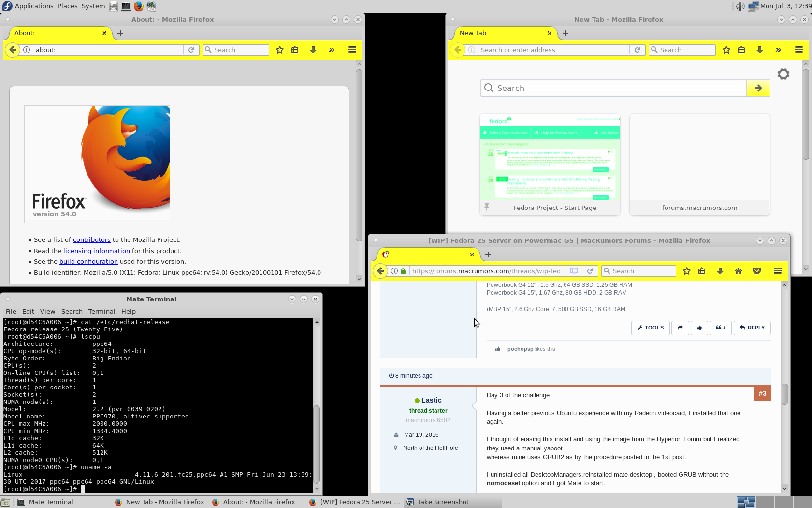Screen dimensions: 812x508
Task: Toggle reader view icon in MacRumors URL bar
Action: pos(574,271)
